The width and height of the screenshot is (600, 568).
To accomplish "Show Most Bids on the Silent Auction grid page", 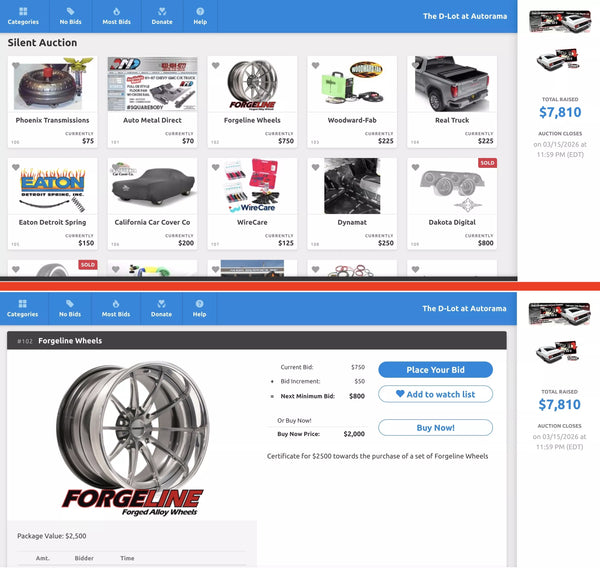I will [x=116, y=16].
